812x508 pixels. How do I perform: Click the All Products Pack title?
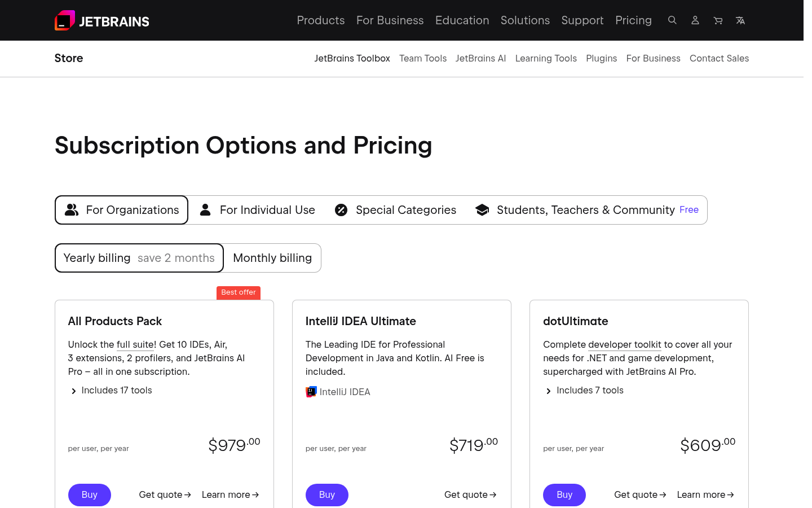pos(115,321)
